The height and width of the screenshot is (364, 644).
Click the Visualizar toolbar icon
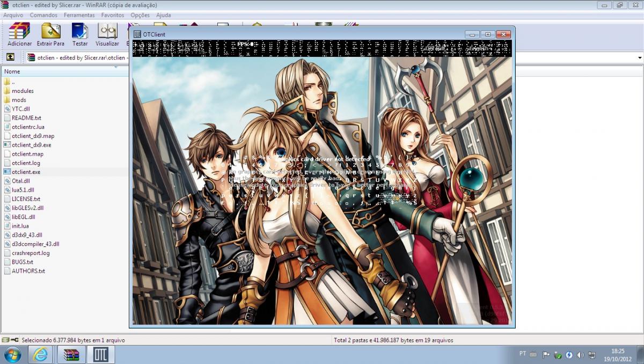tap(107, 35)
